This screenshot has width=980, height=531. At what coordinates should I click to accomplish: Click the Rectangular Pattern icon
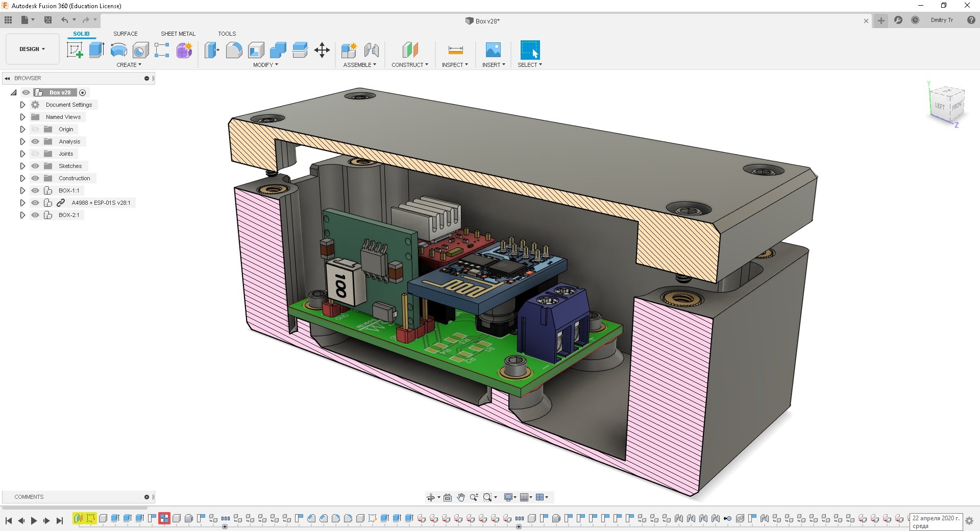[x=162, y=50]
